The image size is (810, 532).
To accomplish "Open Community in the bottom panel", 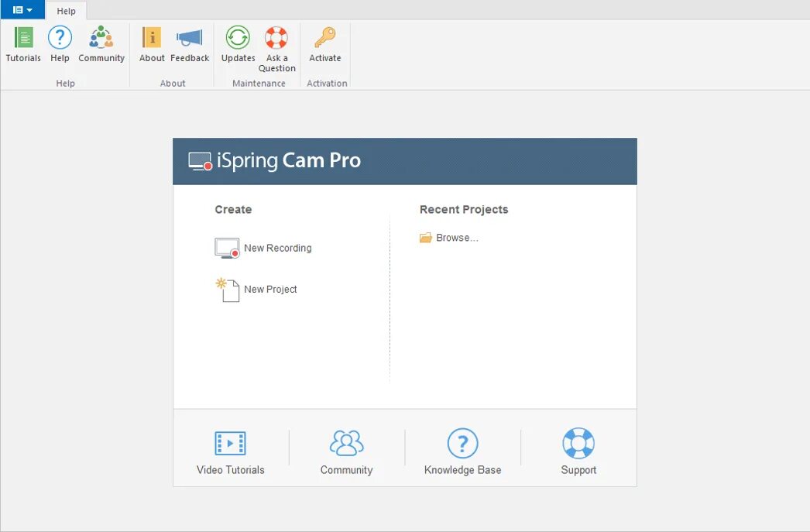I will 346,452.
